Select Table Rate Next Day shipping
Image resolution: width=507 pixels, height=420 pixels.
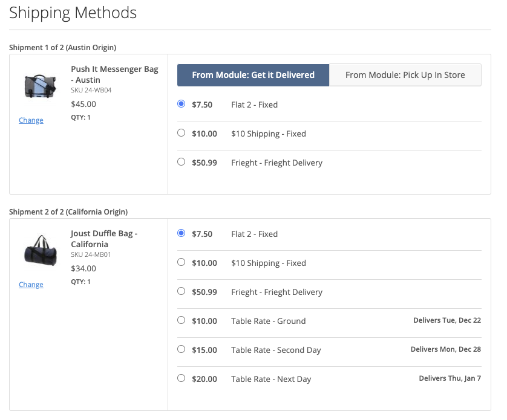[182, 378]
